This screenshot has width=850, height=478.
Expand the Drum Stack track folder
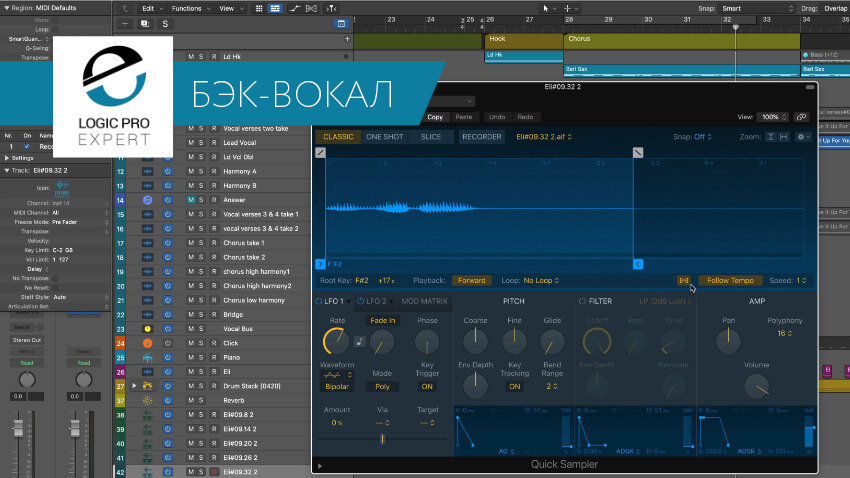click(x=134, y=386)
